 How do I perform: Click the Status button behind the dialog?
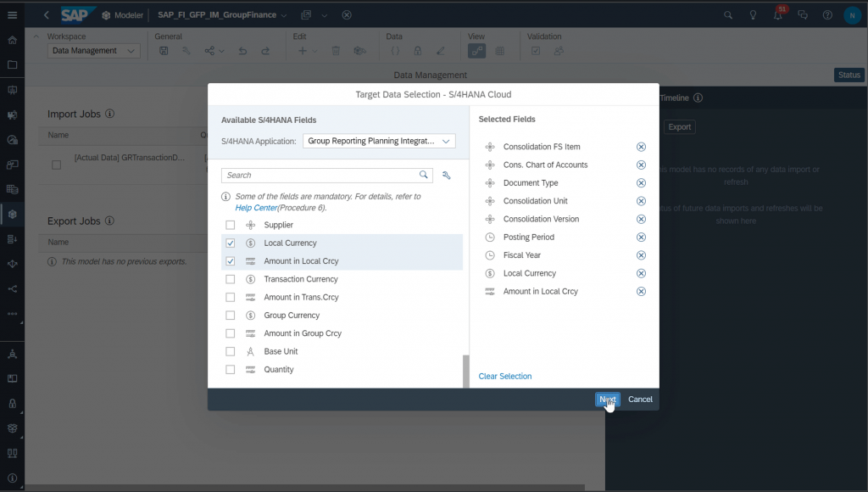pyautogui.click(x=849, y=75)
